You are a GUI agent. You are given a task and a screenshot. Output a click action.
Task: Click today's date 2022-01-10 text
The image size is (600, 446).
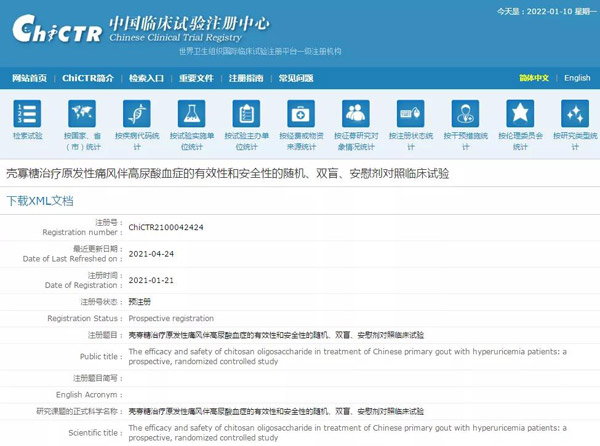click(549, 11)
